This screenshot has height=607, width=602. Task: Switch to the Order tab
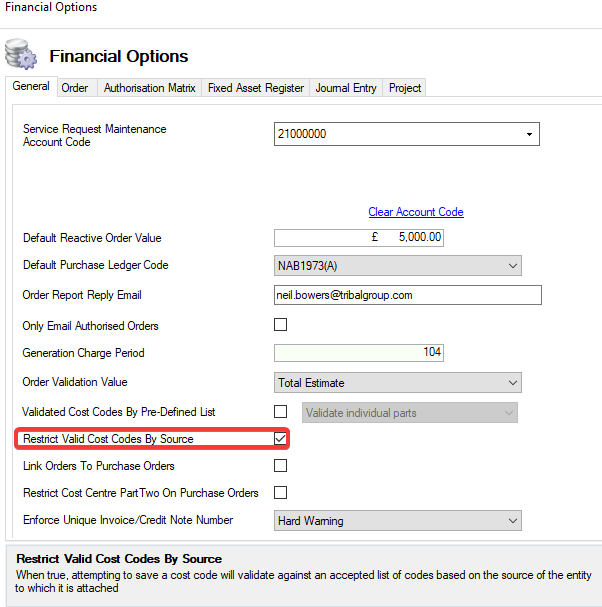(x=75, y=88)
